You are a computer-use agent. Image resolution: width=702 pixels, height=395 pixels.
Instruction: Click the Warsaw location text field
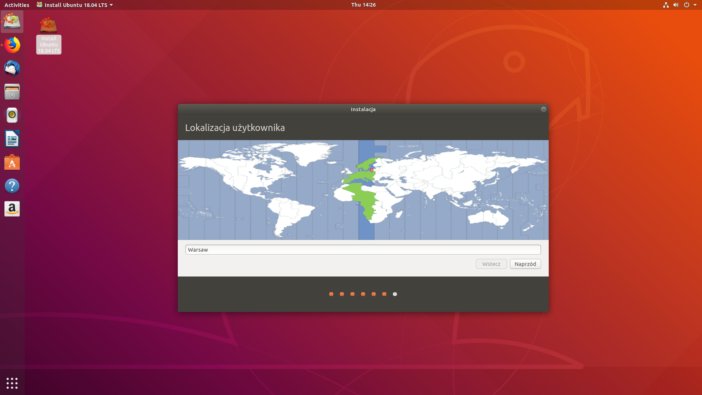(x=363, y=249)
